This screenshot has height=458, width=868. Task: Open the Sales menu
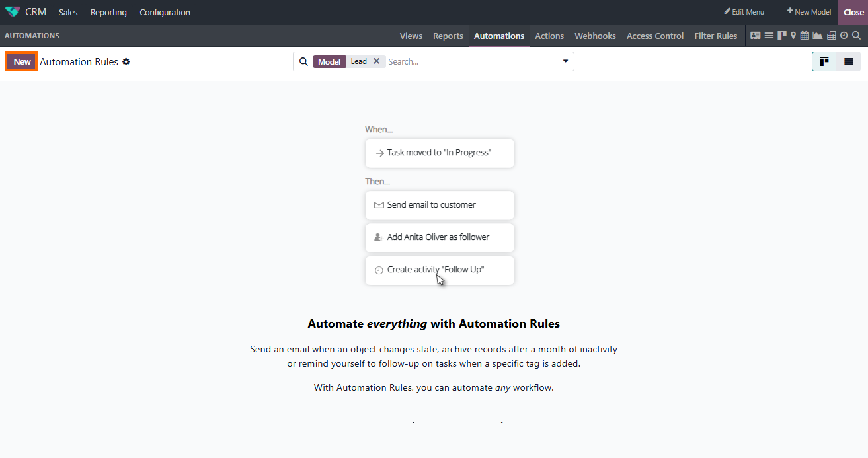68,12
